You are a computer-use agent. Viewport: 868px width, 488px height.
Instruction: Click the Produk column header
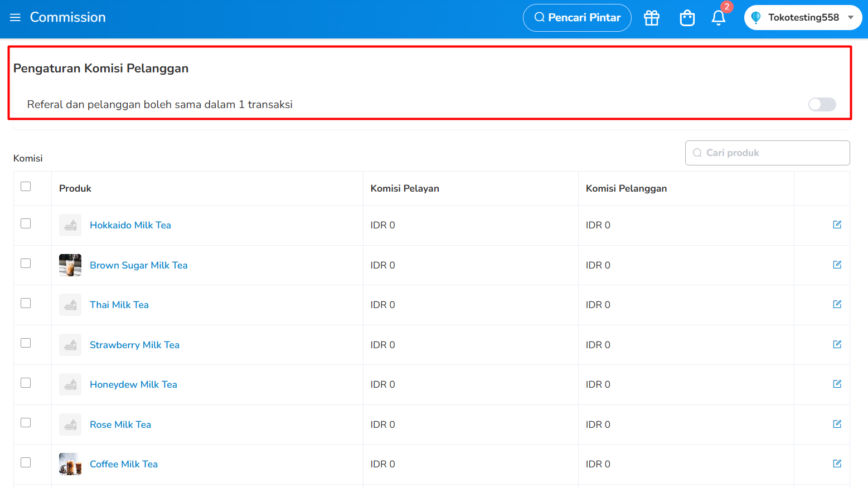click(x=75, y=188)
